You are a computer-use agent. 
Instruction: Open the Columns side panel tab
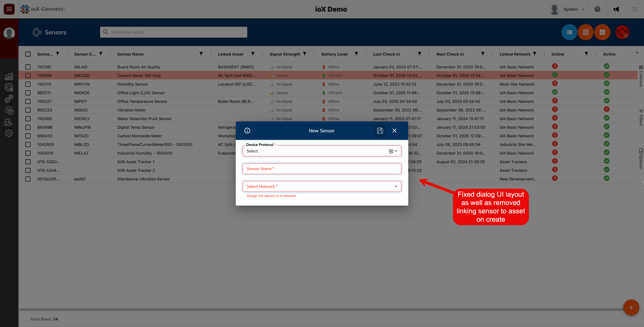[x=641, y=76]
